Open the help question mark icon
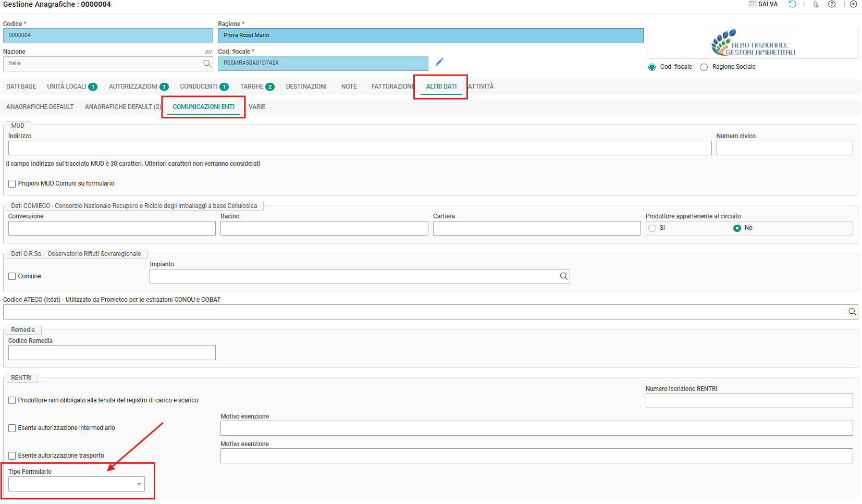 tap(832, 4)
